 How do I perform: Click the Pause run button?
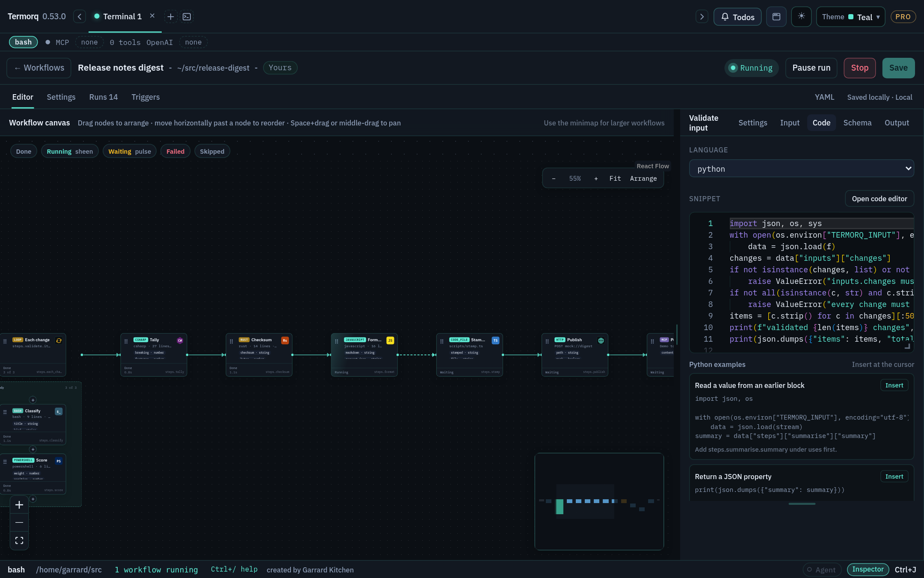coord(811,68)
